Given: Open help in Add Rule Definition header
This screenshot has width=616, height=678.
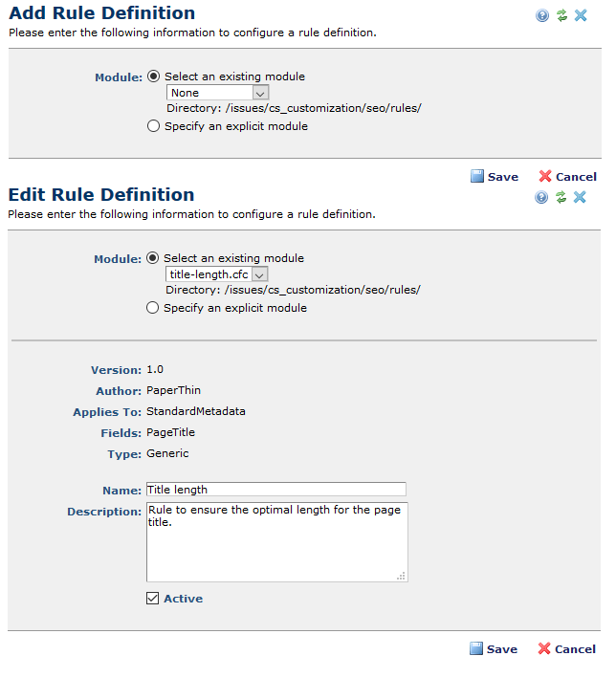Looking at the screenshot, I should click(542, 15).
